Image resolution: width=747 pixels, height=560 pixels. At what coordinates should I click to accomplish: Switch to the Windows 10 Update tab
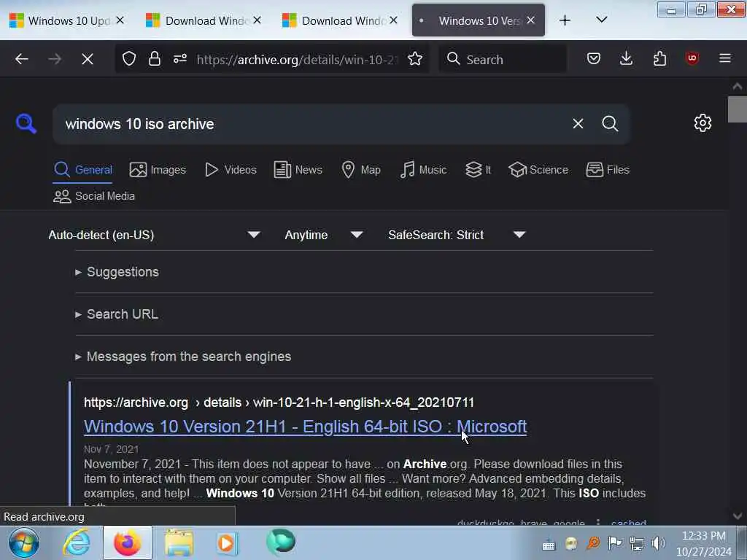point(66,20)
